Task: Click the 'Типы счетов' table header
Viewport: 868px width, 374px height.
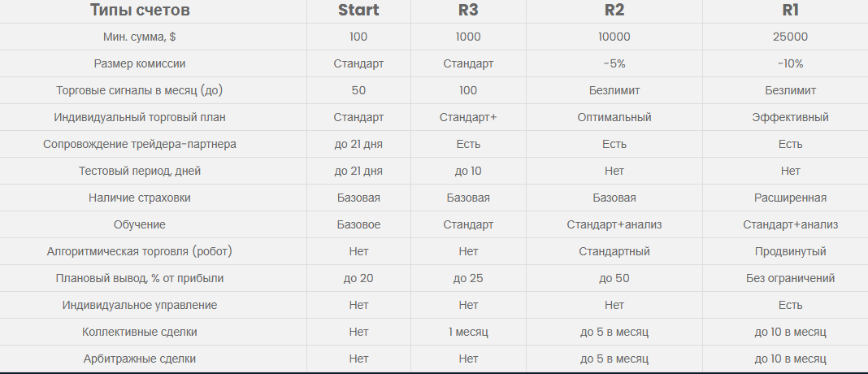Action: pos(140,10)
